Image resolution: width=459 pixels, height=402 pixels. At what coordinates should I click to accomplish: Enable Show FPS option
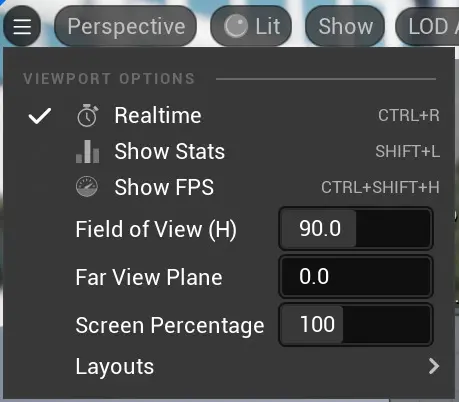click(x=229, y=187)
